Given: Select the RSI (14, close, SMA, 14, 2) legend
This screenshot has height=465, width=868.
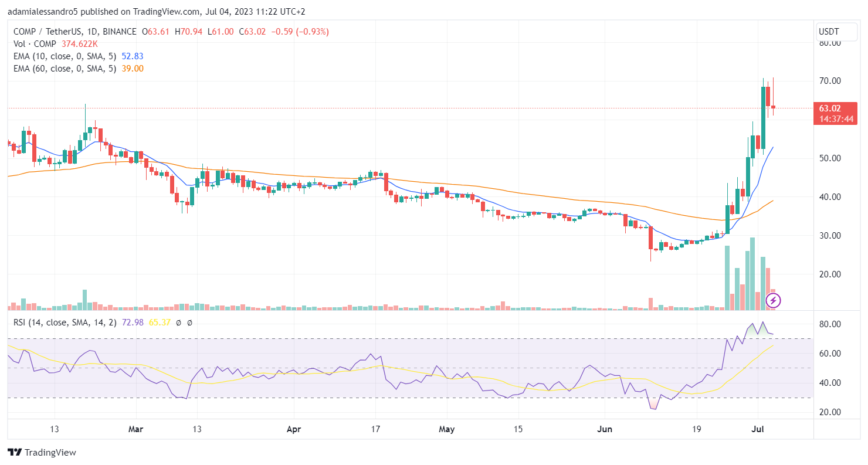Looking at the screenshot, I should 66,323.
